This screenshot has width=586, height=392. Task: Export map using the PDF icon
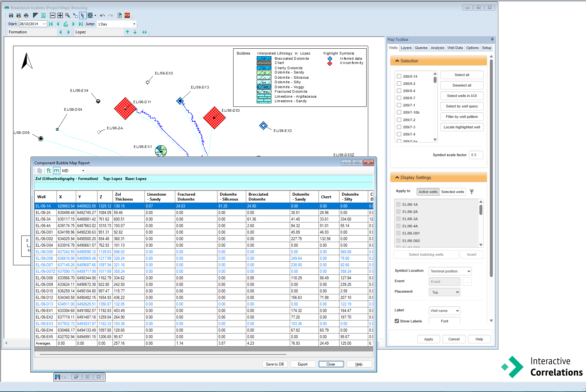point(127,15)
